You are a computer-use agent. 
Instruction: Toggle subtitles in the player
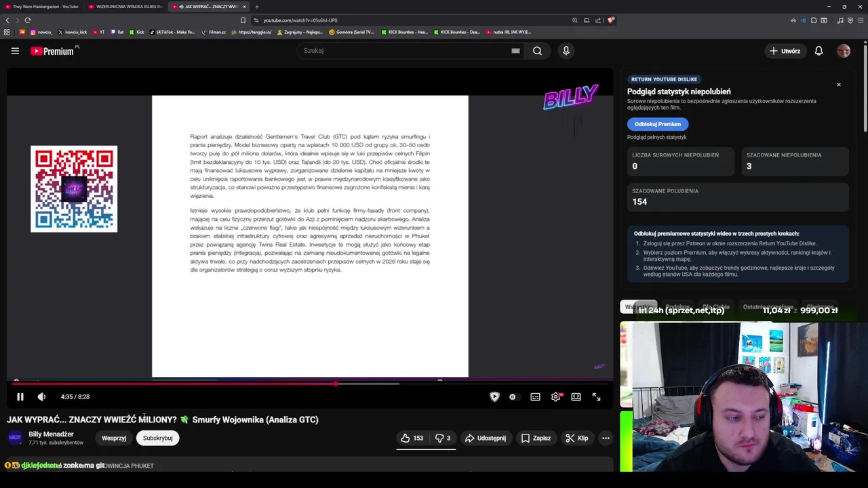pyautogui.click(x=535, y=396)
